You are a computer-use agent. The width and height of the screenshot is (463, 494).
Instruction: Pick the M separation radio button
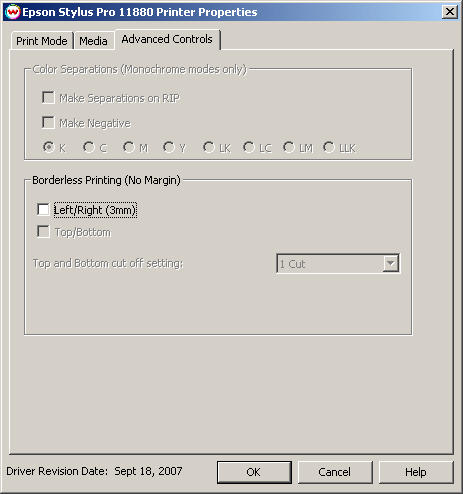[x=129, y=147]
